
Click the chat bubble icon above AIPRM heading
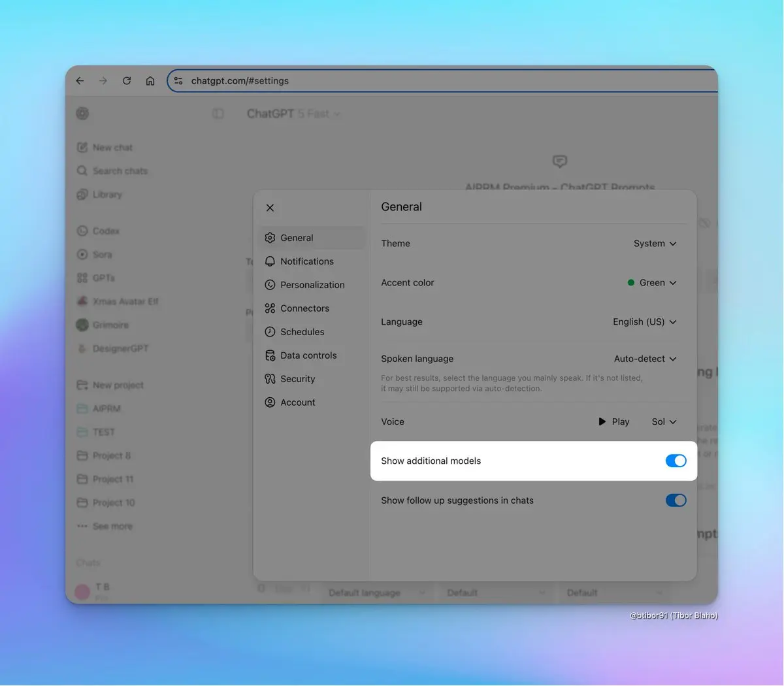tap(560, 161)
